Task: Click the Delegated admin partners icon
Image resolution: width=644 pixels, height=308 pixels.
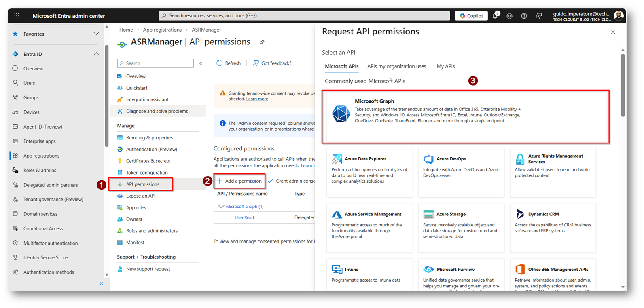Action: tap(15, 185)
